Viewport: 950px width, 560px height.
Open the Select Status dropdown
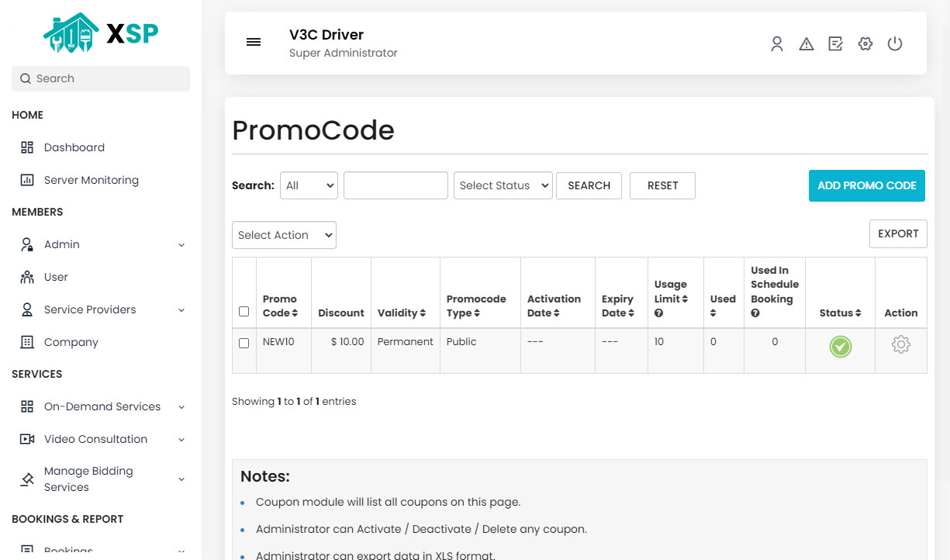click(503, 185)
